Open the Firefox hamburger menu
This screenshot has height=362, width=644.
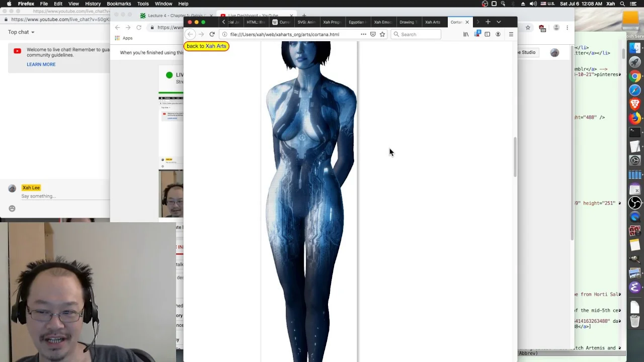(511, 34)
